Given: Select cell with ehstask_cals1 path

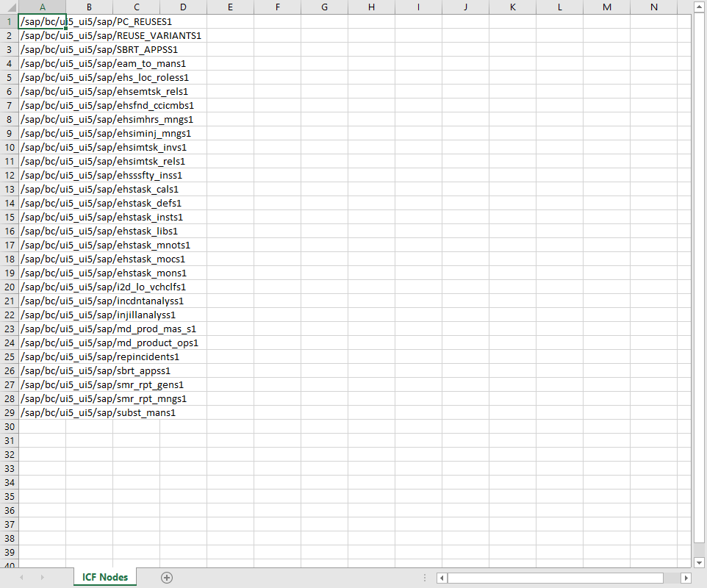Looking at the screenshot, I should 43,190.
